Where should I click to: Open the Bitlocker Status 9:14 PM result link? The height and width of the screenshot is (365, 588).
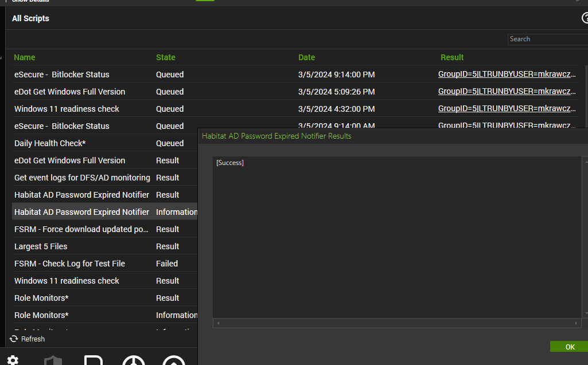(x=507, y=74)
